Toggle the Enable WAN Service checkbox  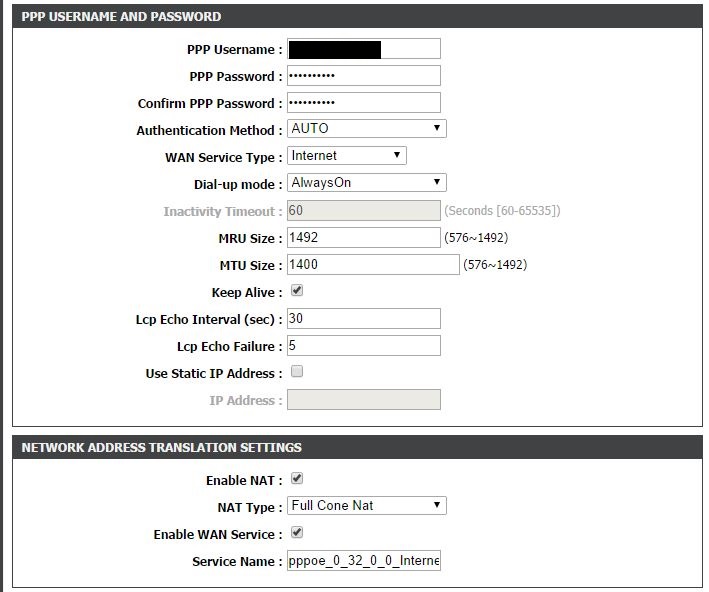(x=297, y=533)
